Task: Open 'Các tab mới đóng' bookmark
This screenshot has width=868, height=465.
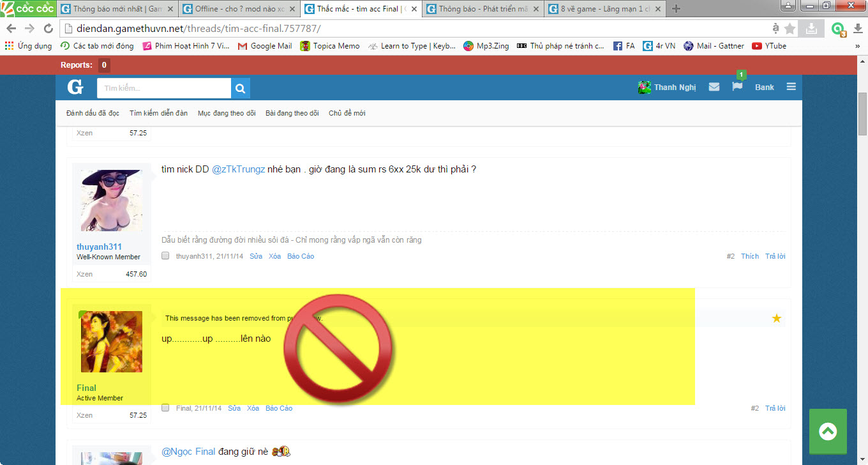Action: point(97,46)
